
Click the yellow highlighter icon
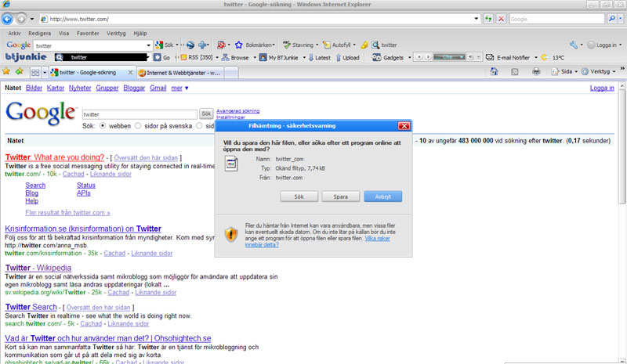[x=364, y=45]
